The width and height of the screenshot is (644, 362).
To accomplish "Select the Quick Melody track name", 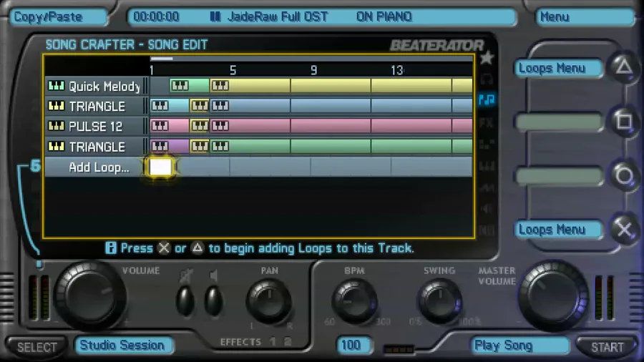I will tap(104, 86).
